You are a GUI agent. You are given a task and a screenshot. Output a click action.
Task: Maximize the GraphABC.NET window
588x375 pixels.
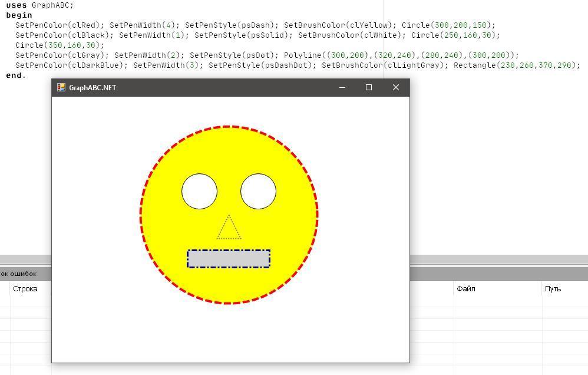click(x=369, y=87)
